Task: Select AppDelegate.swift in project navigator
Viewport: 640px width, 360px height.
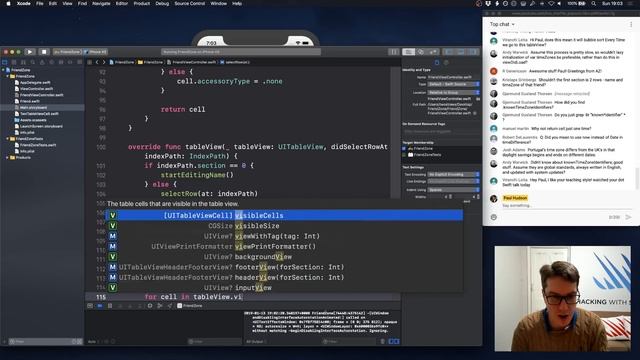Action: click(35, 82)
